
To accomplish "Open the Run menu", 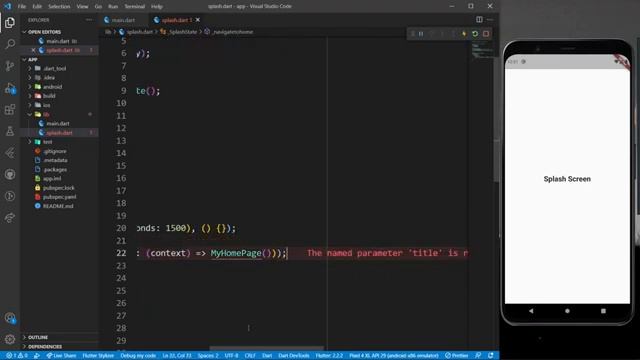I will pos(113,7).
